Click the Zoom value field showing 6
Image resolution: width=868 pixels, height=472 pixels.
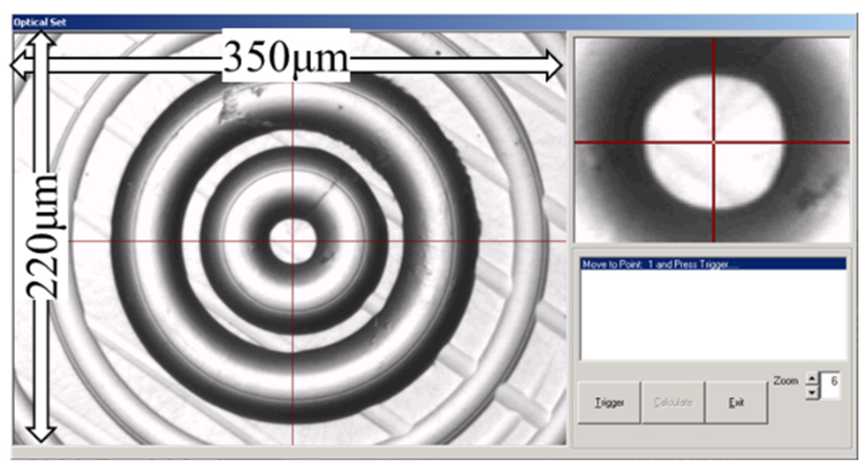(831, 385)
